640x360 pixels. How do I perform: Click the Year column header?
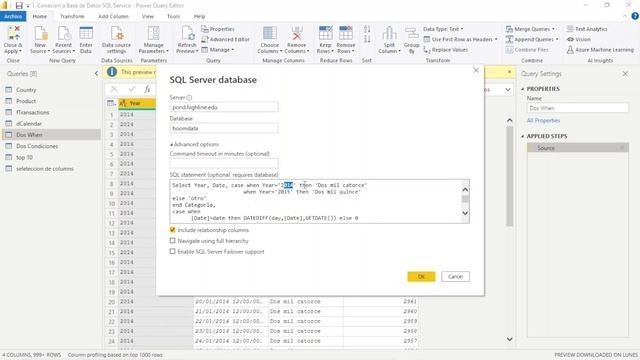137,103
